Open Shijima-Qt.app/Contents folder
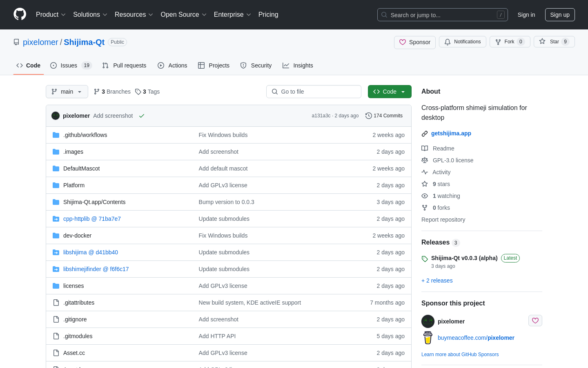The width and height of the screenshot is (588, 368). coord(94,202)
